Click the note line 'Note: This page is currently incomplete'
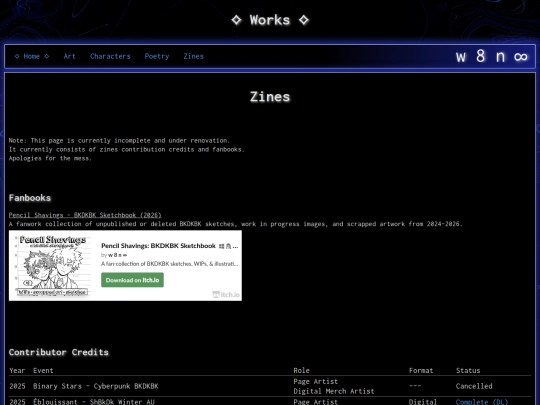This screenshot has width=540, height=405. tap(119, 141)
